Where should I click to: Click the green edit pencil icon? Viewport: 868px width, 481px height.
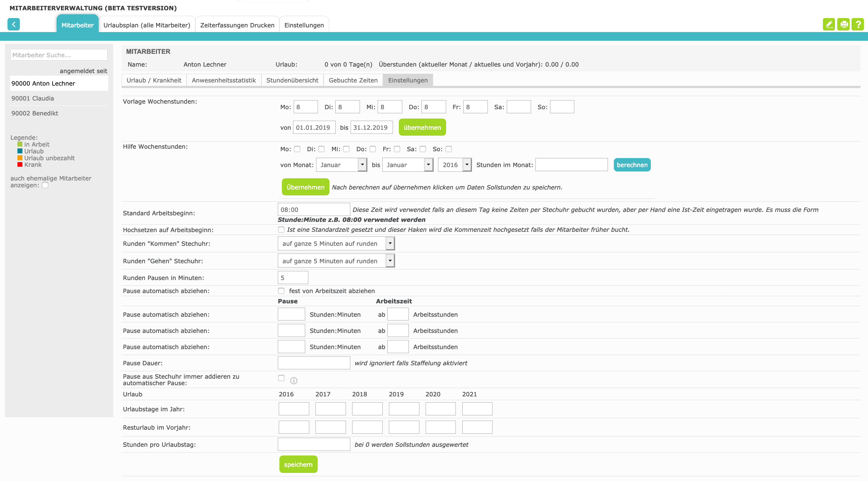[x=828, y=24]
